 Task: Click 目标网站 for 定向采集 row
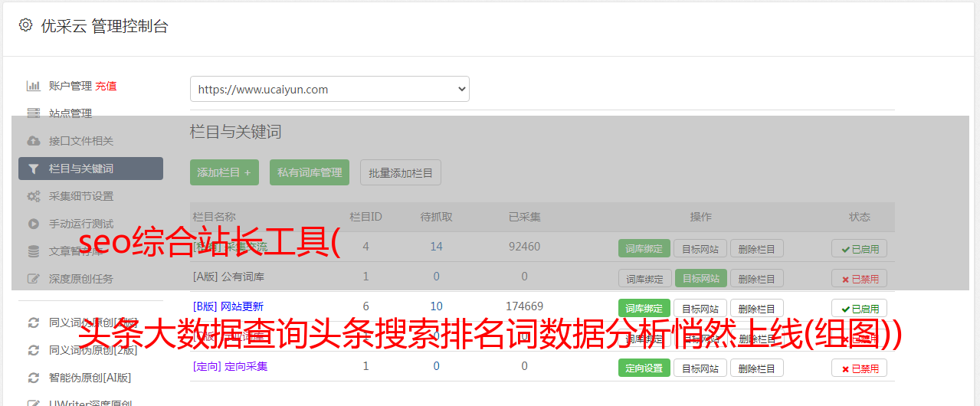tap(700, 368)
